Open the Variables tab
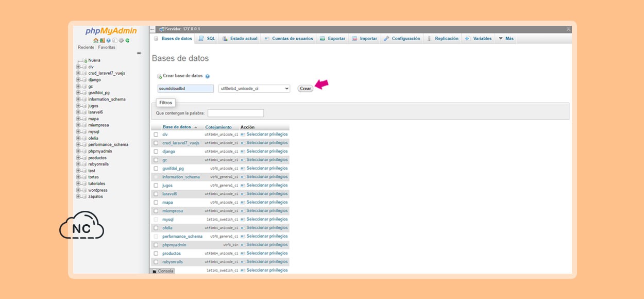 (x=478, y=39)
